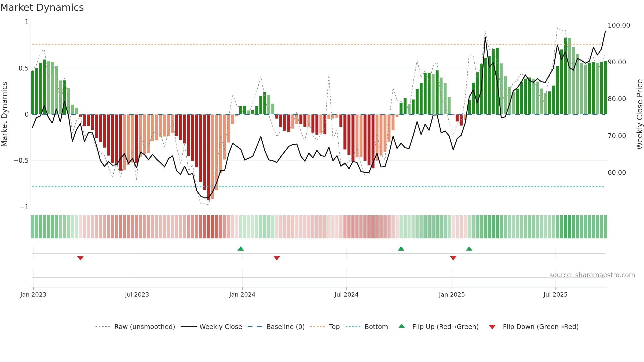Click the −0.5 left axis label
This screenshot has height=362, width=644.
tap(21, 161)
